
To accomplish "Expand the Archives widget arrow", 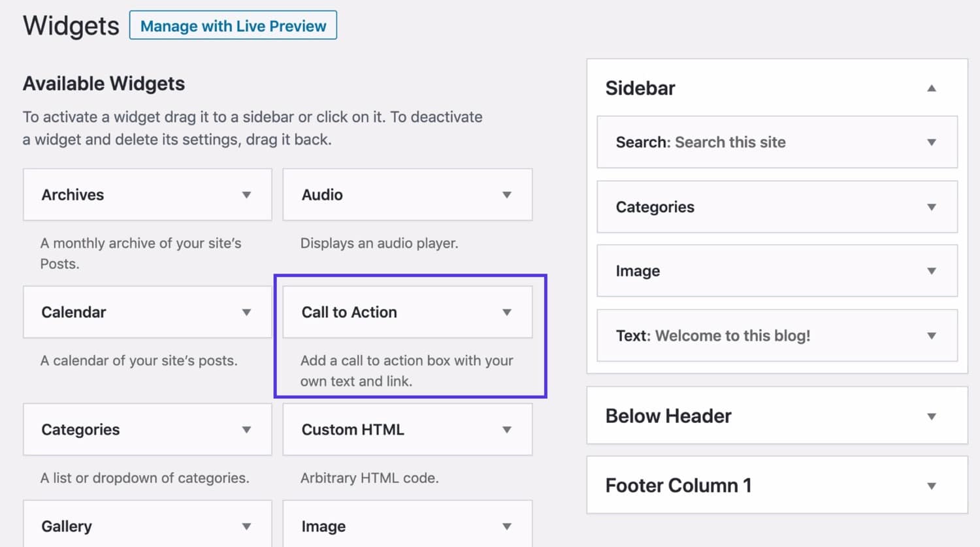I will coord(246,195).
